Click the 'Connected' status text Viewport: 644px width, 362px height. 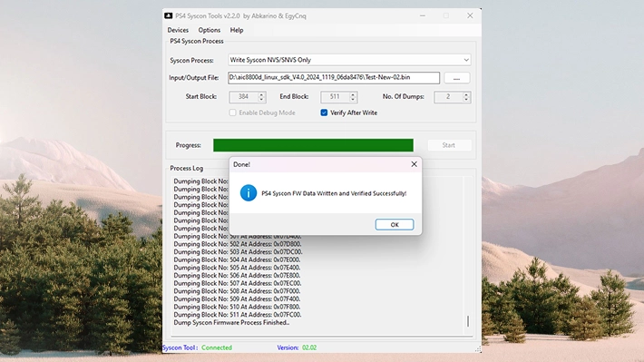tap(217, 347)
